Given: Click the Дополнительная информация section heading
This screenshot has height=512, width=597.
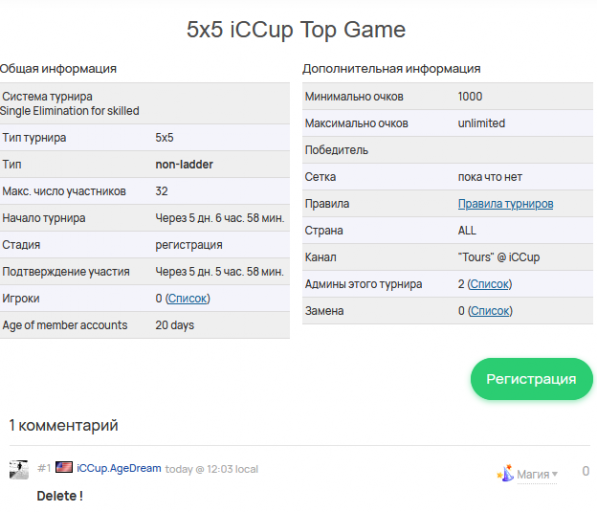Looking at the screenshot, I should click(x=391, y=69).
